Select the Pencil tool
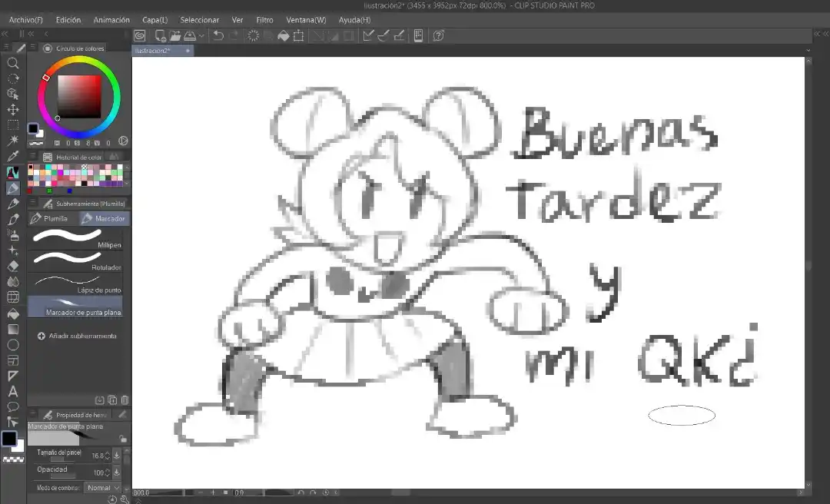The image size is (830, 504). coord(13,204)
